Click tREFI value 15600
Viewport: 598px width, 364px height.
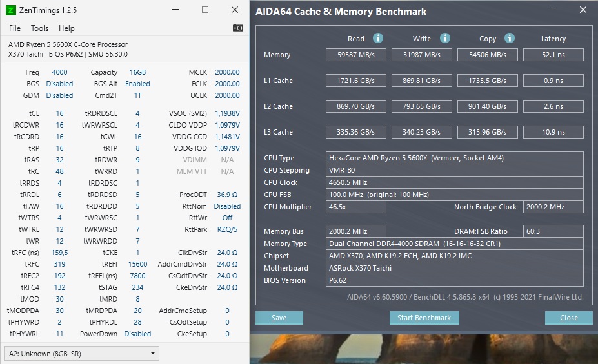click(137, 264)
